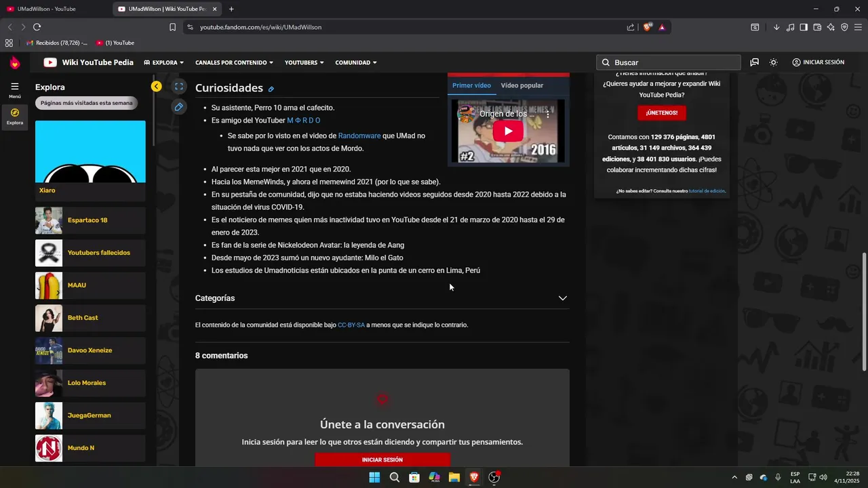Click the browser address bar URL
The height and width of the screenshot is (488, 868).
click(260, 27)
